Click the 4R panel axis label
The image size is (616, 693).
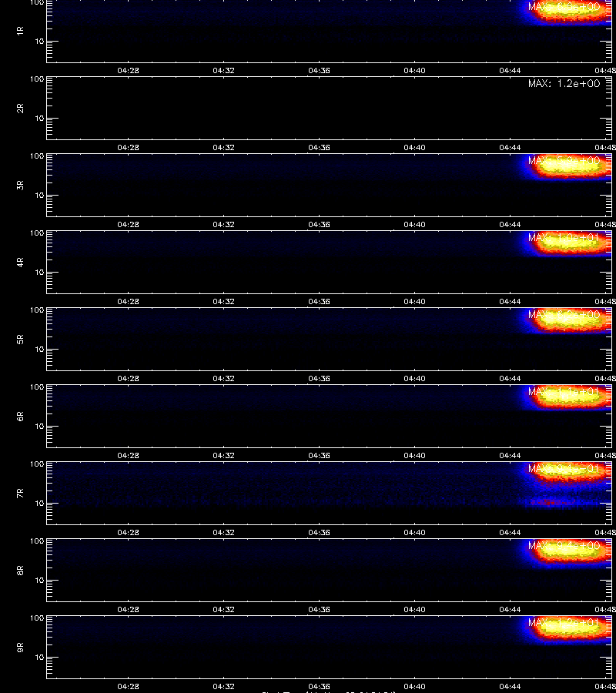click(x=20, y=262)
